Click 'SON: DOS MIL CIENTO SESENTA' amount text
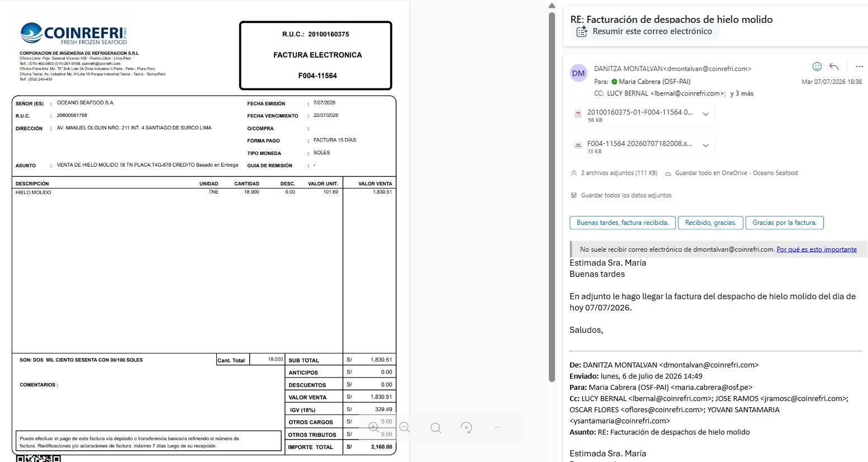The image size is (868, 462). click(x=81, y=360)
